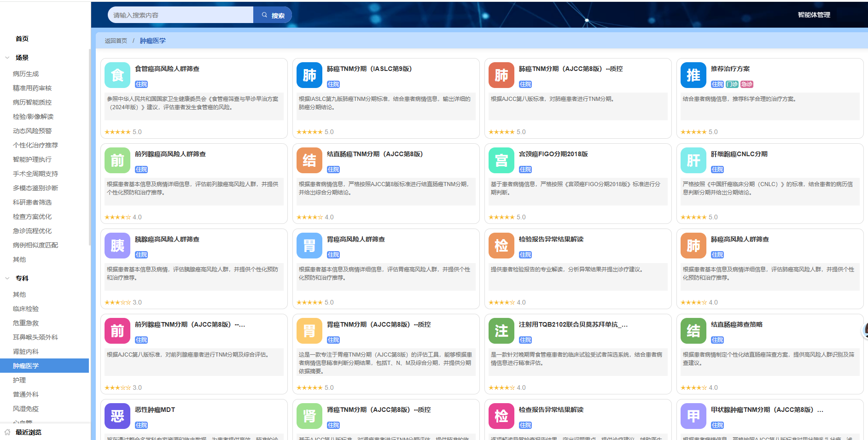This screenshot has height=440, width=868.
Task: Click the green 前 icon of 前列腺癌高风险人群筛查
Action: coord(117,160)
